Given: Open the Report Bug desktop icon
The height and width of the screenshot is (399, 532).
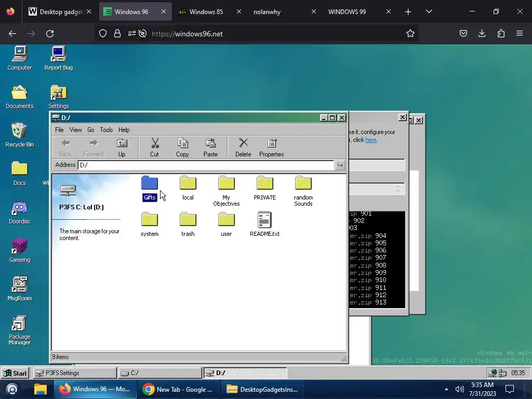Looking at the screenshot, I should (x=58, y=58).
